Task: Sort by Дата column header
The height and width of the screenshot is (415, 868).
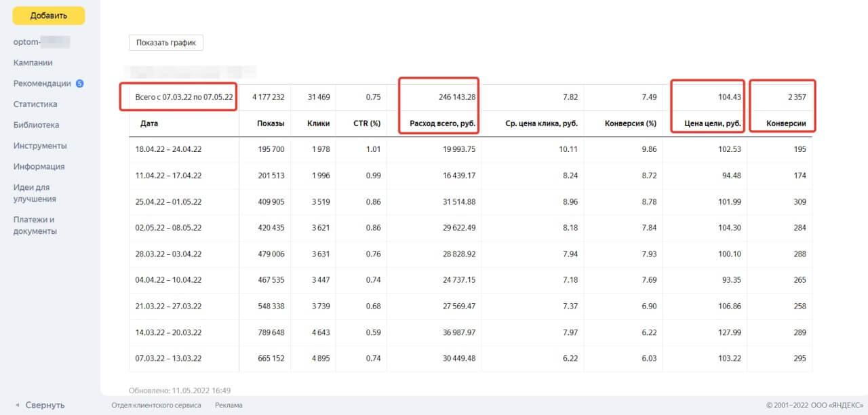Action: pyautogui.click(x=149, y=124)
